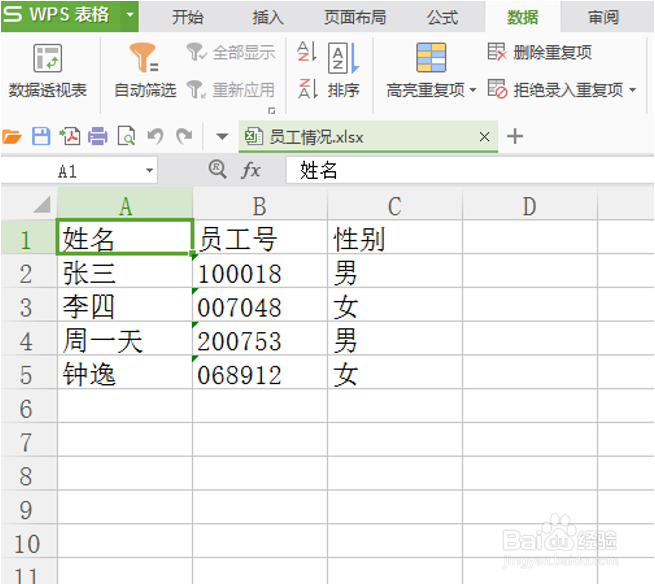
Task: Select cell 姓名 in A1
Action: tap(125, 237)
